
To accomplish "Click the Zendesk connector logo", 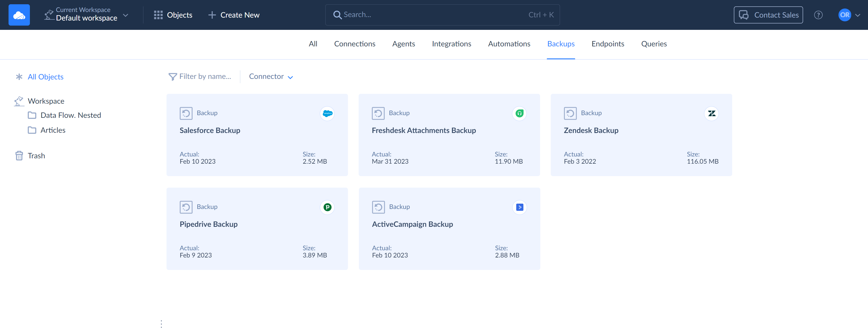I will (711, 113).
